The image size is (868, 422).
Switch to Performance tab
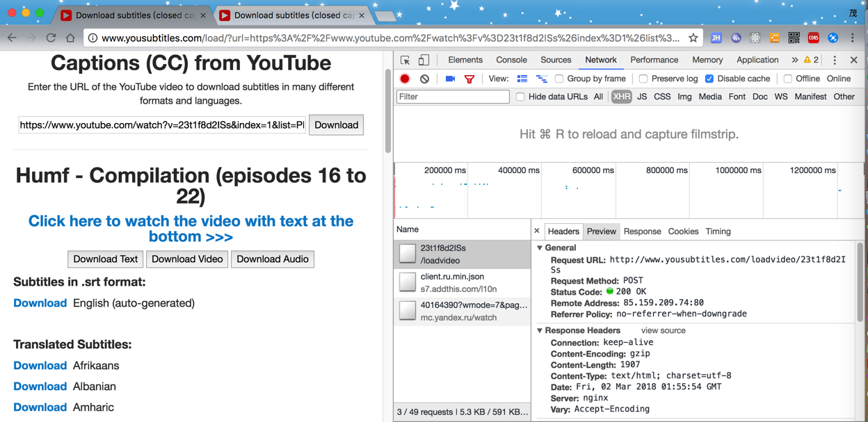pyautogui.click(x=654, y=60)
